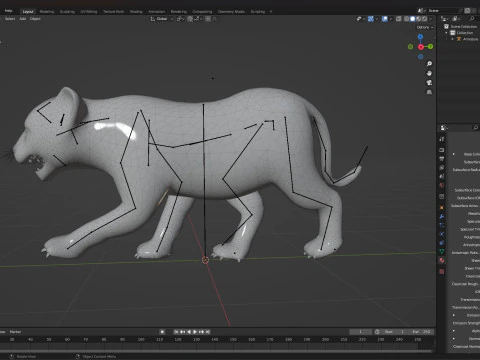Click the current frame number field

tap(360, 332)
